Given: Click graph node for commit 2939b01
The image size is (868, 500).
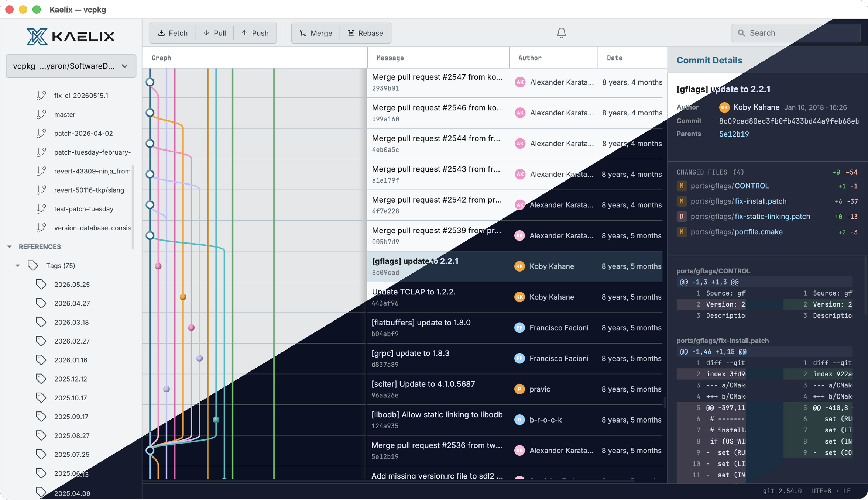Looking at the screenshot, I should (x=150, y=82).
